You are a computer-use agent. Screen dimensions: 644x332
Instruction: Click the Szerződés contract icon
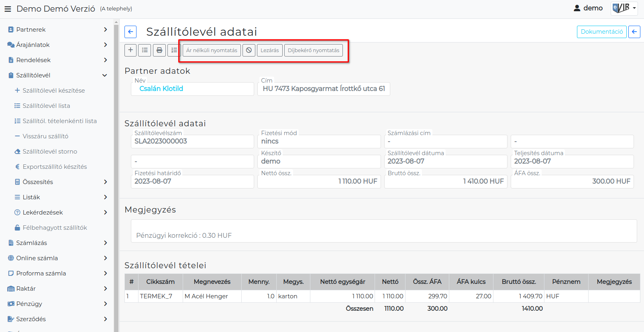(11, 319)
